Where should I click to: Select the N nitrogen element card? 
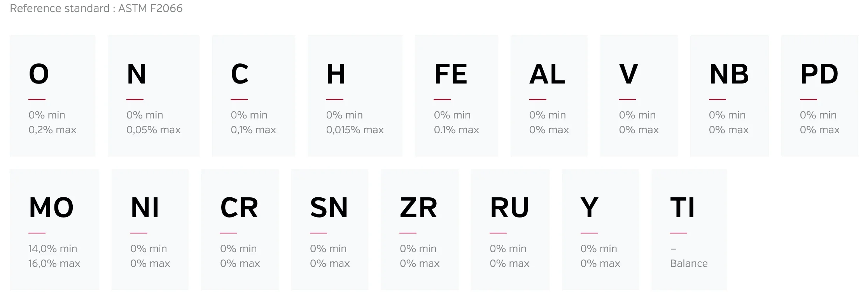coord(154,96)
